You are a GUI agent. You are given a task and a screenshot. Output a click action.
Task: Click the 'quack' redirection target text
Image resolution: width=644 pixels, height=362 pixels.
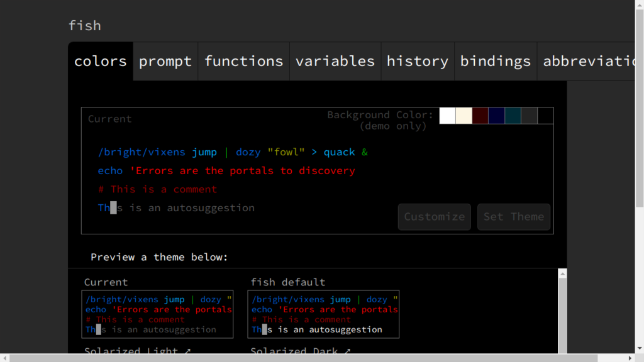pos(339,152)
